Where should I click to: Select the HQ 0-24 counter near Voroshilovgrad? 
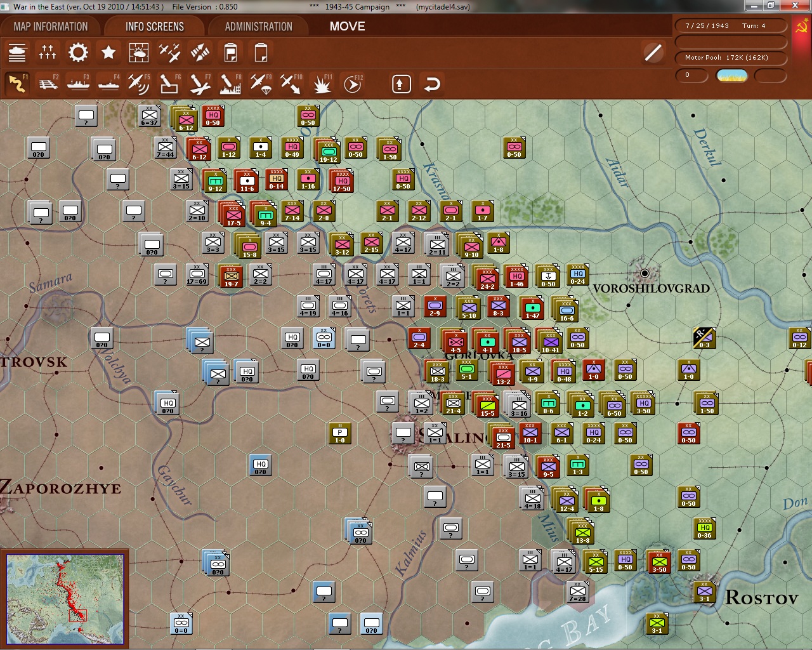coord(578,275)
